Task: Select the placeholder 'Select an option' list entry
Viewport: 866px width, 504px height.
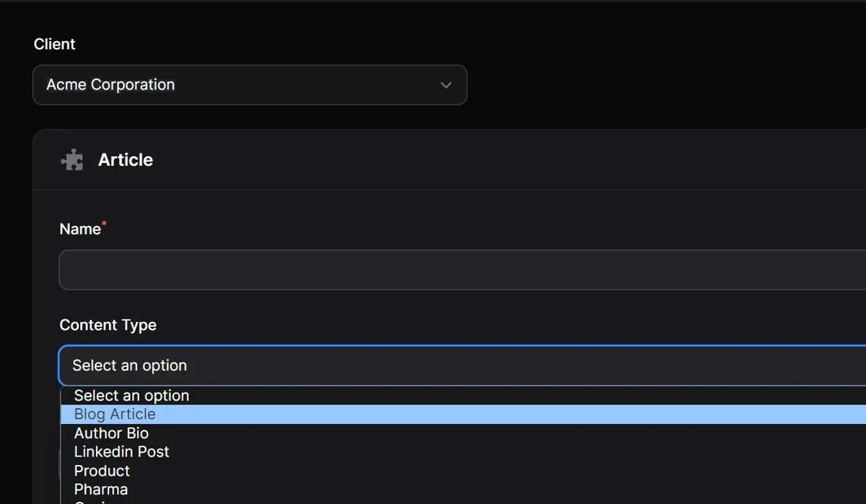Action: (131, 396)
